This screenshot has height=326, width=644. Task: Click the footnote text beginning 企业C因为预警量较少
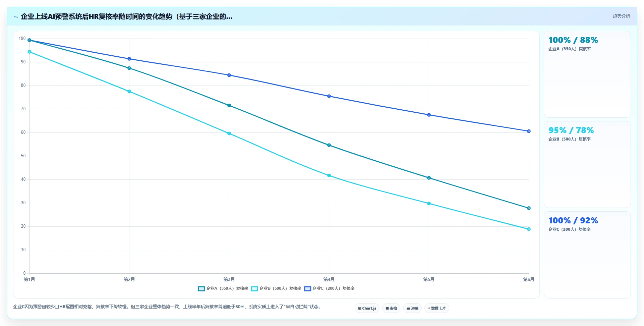click(168, 307)
